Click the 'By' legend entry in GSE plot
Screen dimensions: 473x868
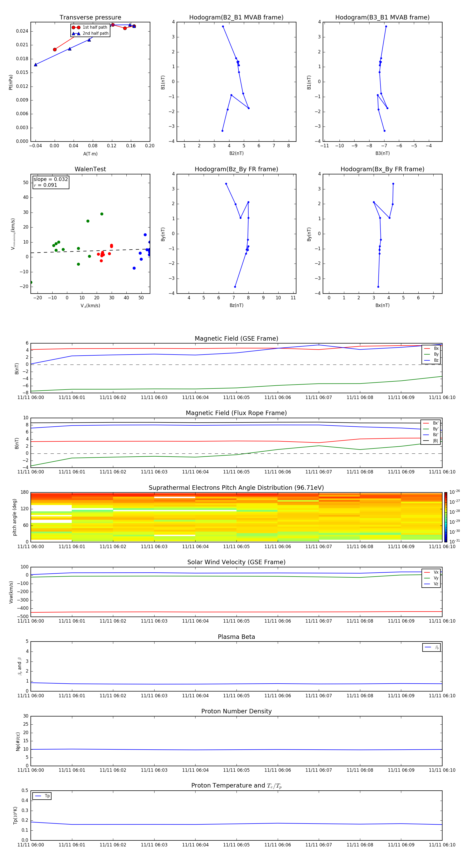pos(431,354)
